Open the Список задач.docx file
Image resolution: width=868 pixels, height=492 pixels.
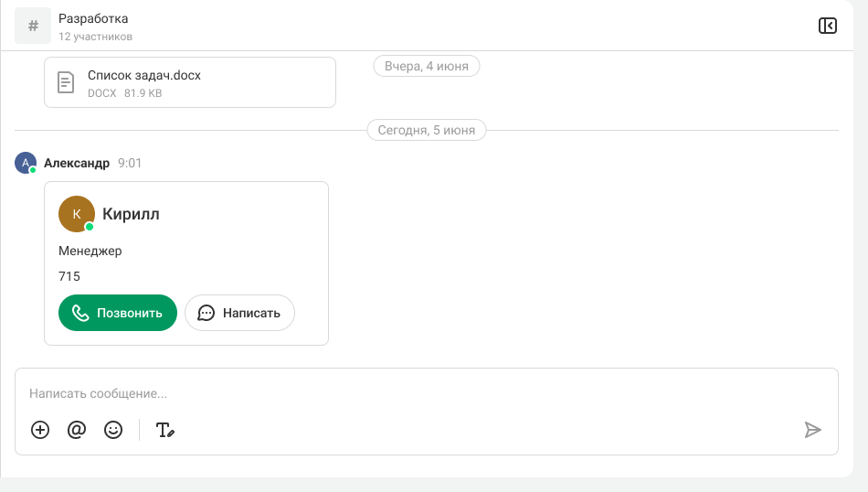click(x=144, y=75)
